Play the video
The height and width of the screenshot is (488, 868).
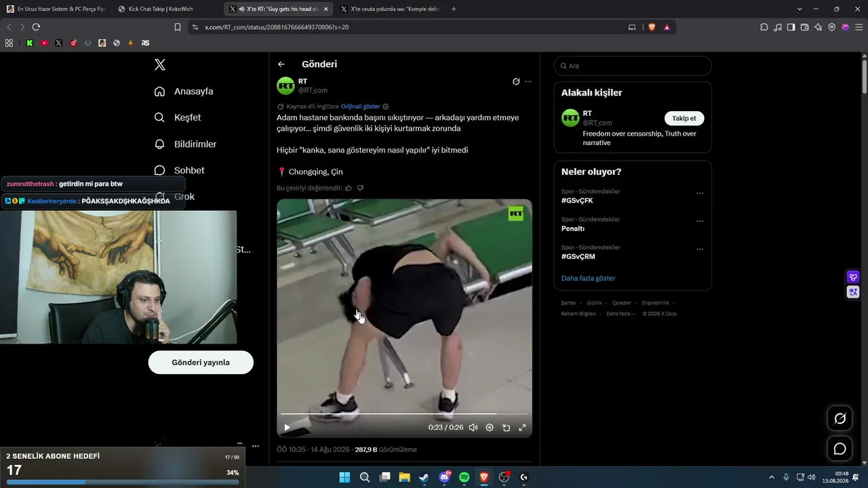tap(287, 428)
